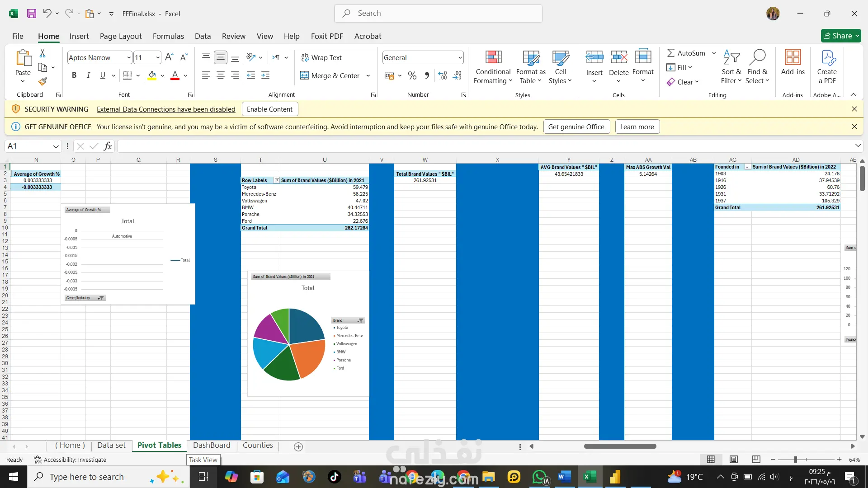Activate the Format Painter brush
868x488 pixels.
click(42, 81)
